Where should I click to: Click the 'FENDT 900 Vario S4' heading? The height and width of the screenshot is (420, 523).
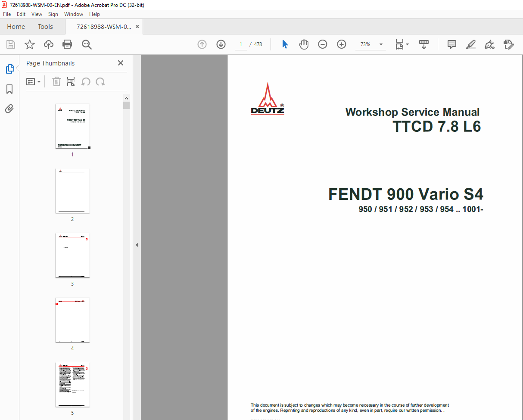[406, 194]
